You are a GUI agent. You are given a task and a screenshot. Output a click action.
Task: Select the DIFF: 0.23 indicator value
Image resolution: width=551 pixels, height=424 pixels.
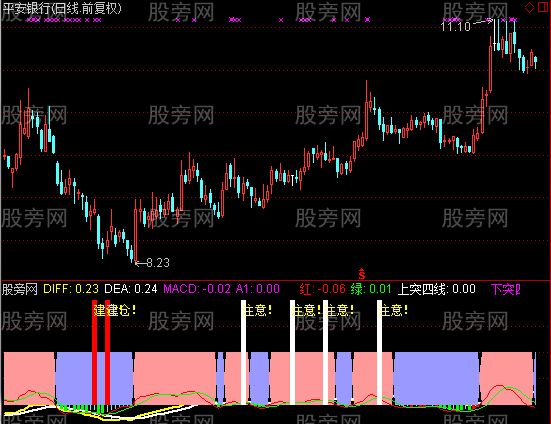[71, 289]
